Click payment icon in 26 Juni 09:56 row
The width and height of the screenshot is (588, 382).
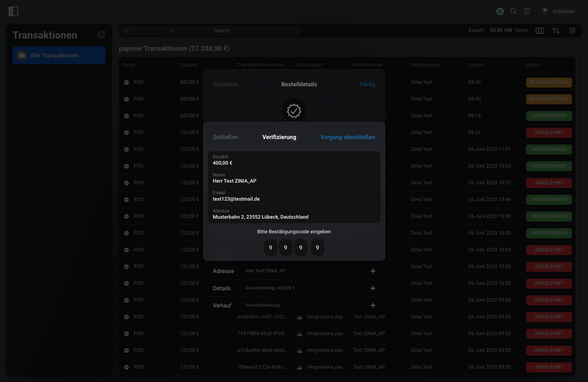click(x=300, y=317)
